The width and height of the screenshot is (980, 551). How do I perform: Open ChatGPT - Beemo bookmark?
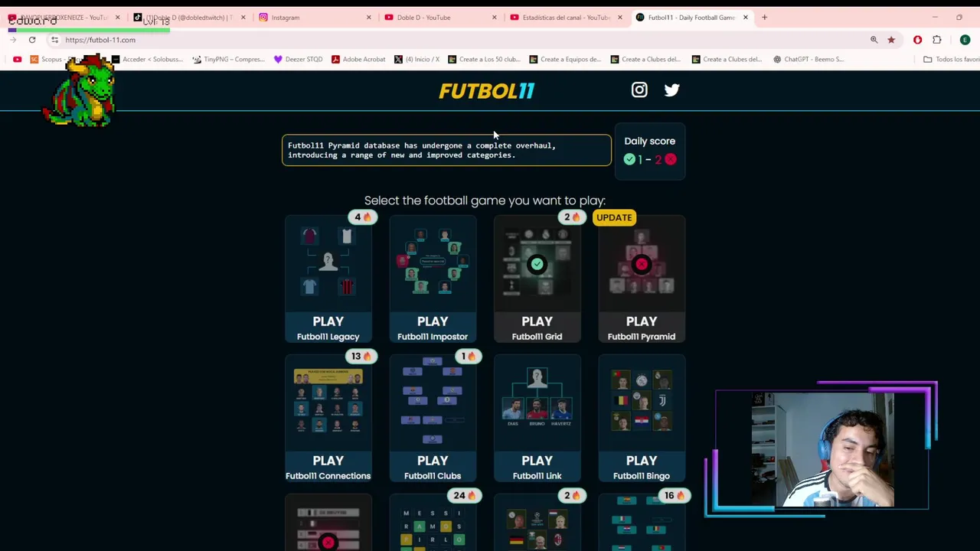point(808,59)
